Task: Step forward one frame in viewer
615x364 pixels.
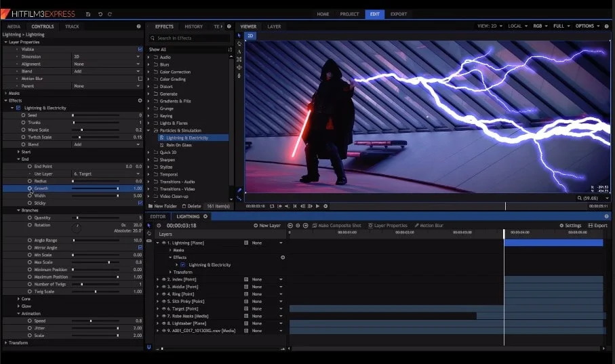Action: (x=311, y=206)
